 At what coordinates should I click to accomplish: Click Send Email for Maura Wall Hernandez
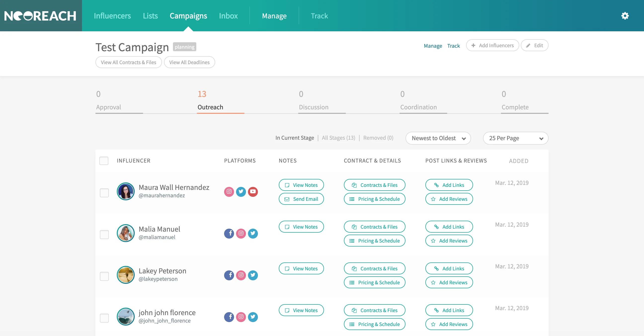click(301, 199)
